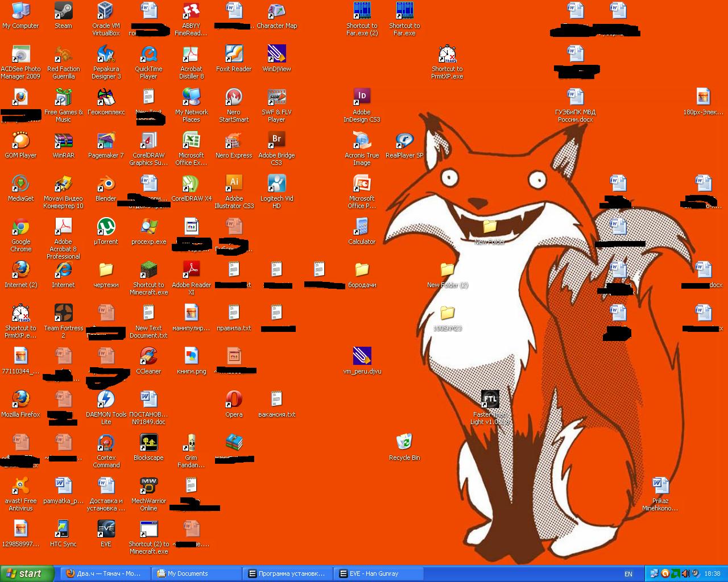Select the Blender shortcut icon
The width and height of the screenshot is (728, 582).
(x=106, y=189)
